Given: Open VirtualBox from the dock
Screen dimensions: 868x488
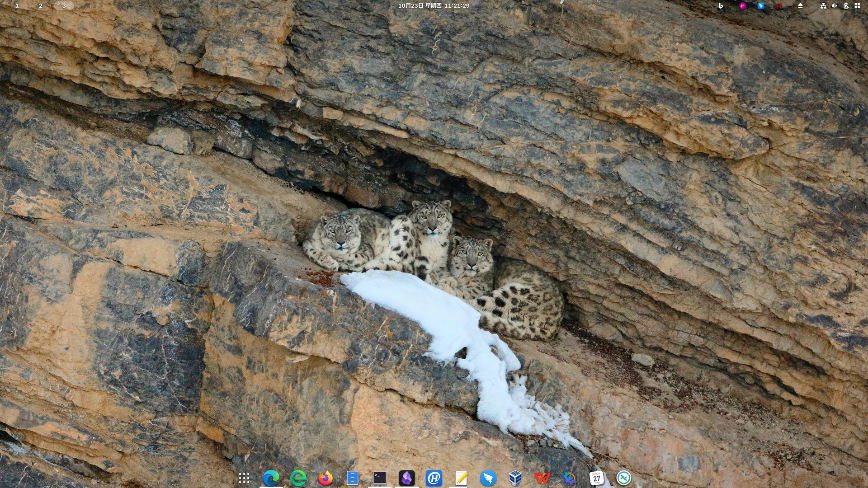Looking at the screenshot, I should tap(515, 478).
